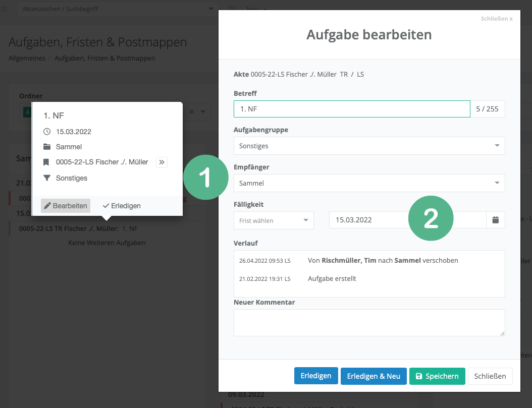Screen dimensions: 532x408
Task: Open the hamburger menu at top left
Action: pos(5,9)
